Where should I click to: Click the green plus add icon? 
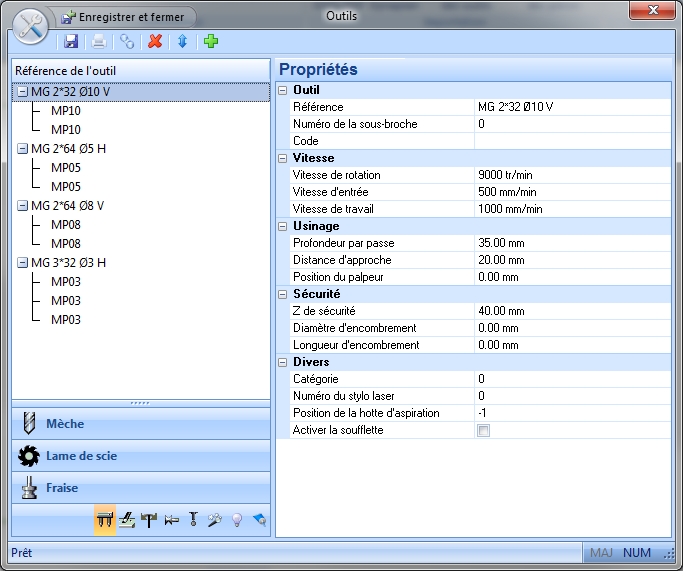pyautogui.click(x=210, y=41)
